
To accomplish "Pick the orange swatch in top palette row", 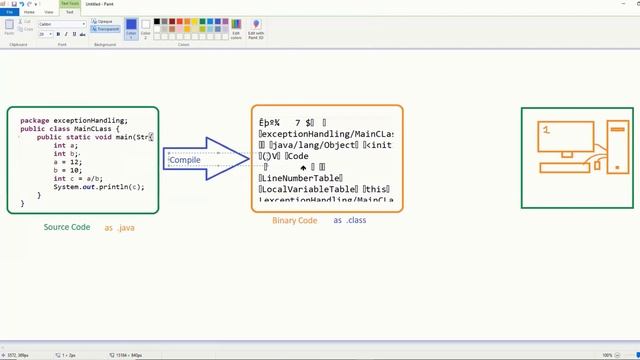I will tap(187, 21).
